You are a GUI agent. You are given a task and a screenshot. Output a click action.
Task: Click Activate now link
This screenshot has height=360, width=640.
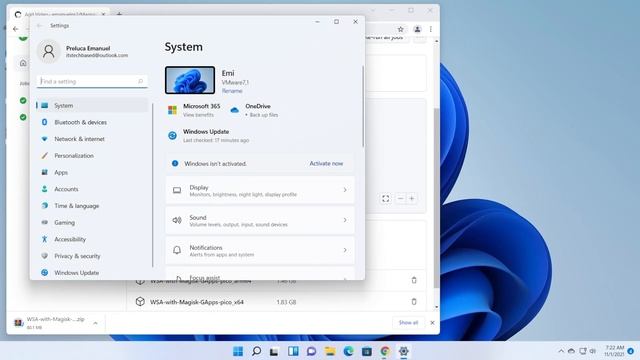point(326,163)
